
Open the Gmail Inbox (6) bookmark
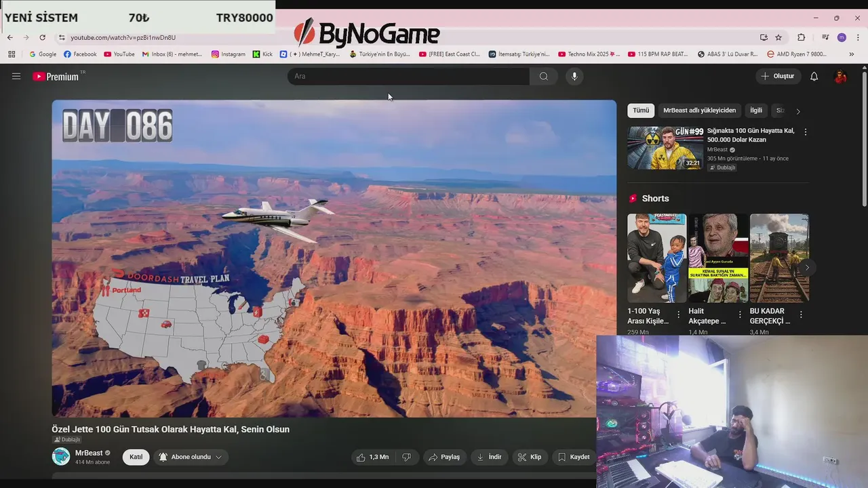click(x=172, y=54)
